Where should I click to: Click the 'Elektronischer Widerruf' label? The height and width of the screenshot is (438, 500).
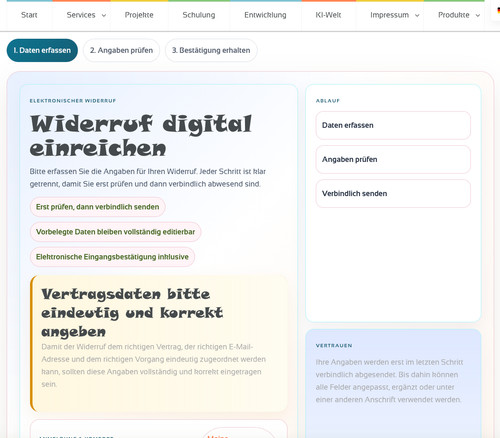tap(73, 101)
